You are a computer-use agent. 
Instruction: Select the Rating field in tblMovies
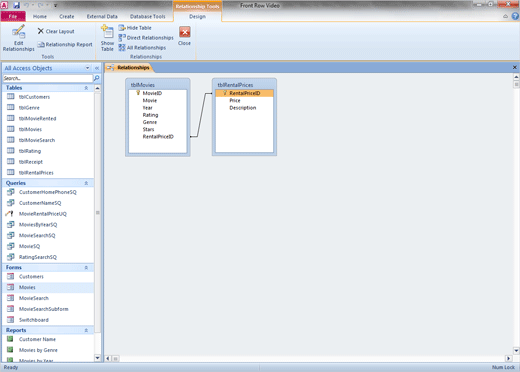point(150,115)
